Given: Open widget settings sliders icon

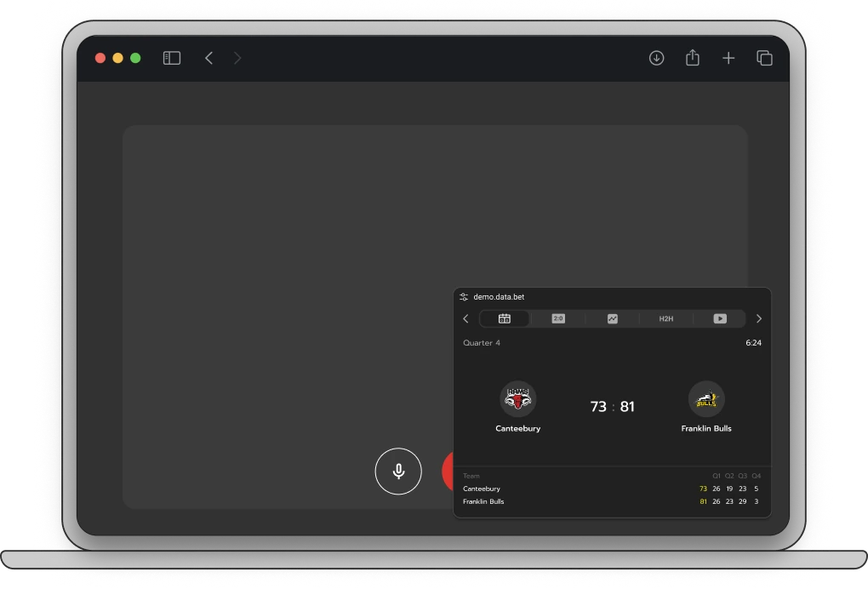Looking at the screenshot, I should [464, 297].
